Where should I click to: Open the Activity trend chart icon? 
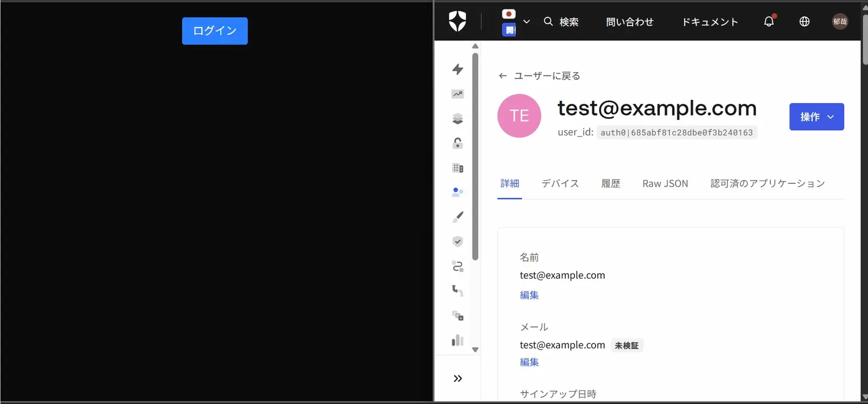pyautogui.click(x=458, y=94)
